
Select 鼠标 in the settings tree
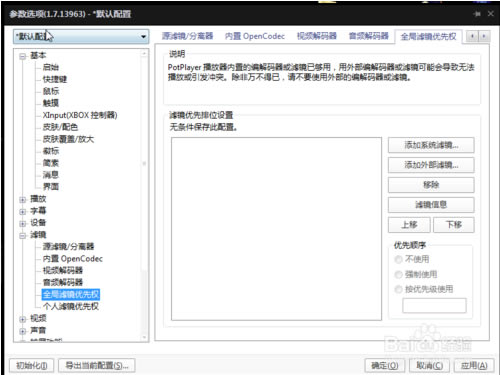[51, 91]
